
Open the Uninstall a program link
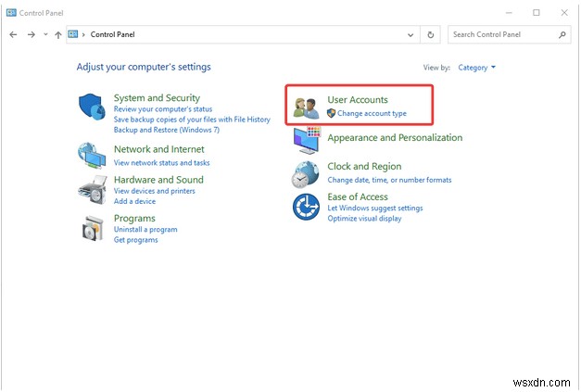click(x=145, y=229)
